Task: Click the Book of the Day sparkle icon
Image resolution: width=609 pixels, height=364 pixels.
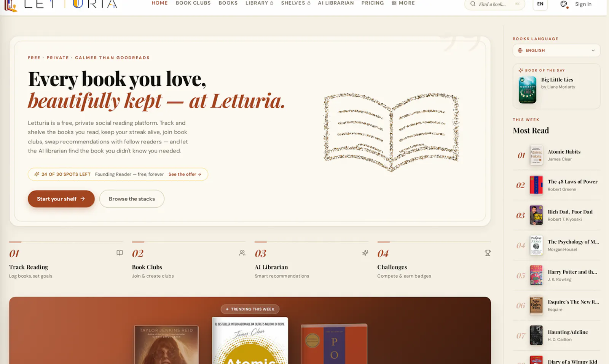Action: [x=520, y=70]
